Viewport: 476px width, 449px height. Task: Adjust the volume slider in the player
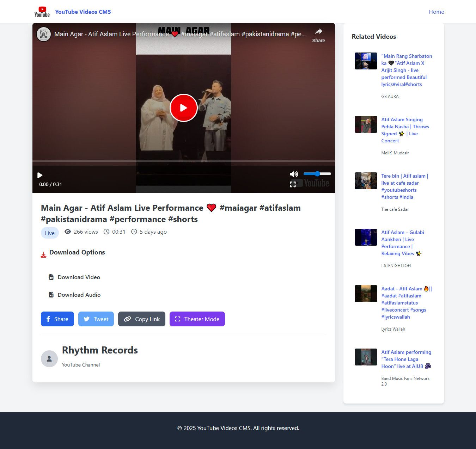tap(317, 174)
